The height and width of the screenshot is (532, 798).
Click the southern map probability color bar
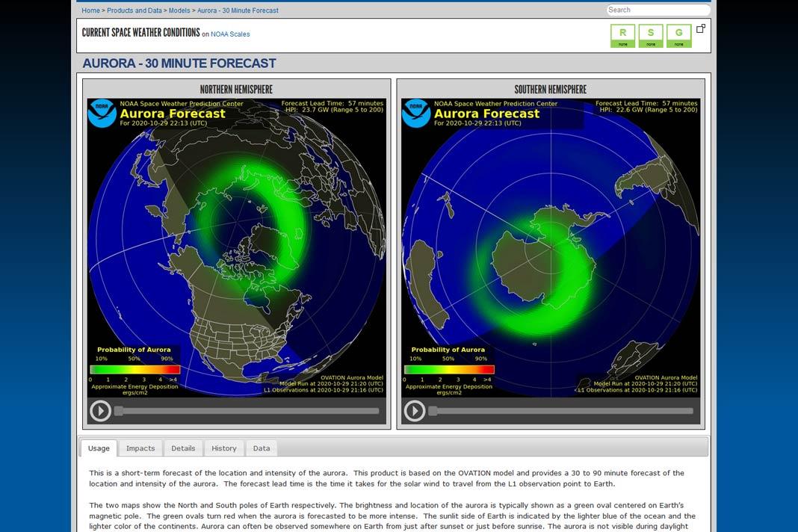(x=449, y=370)
